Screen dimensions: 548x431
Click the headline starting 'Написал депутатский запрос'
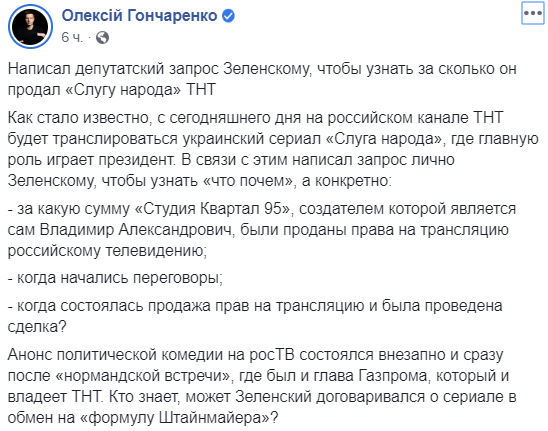pos(262,79)
